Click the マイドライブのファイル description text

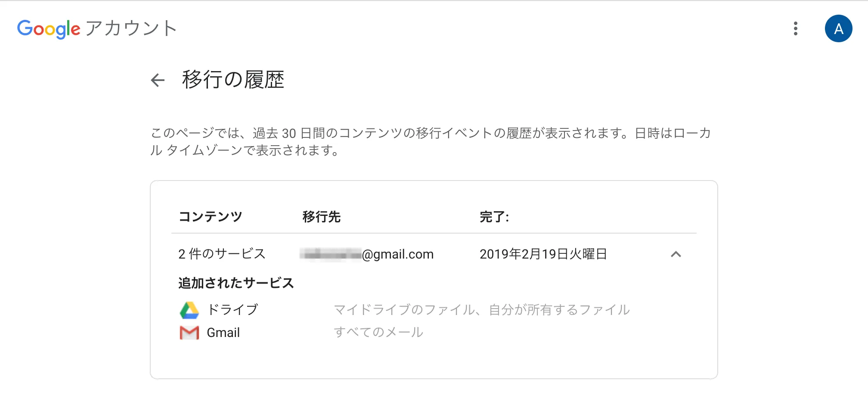coord(482,310)
